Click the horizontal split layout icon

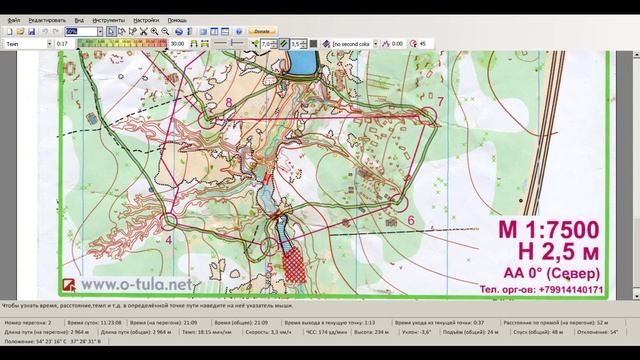pyautogui.click(x=225, y=31)
